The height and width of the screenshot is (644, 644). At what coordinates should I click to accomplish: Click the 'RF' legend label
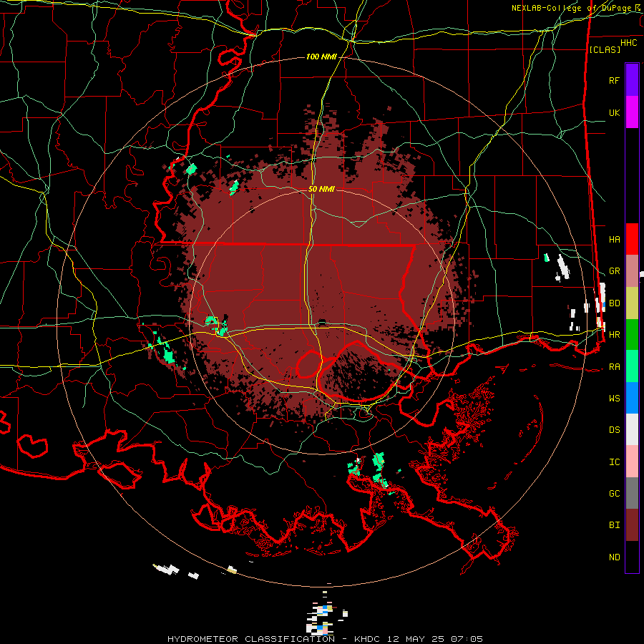coord(614,80)
